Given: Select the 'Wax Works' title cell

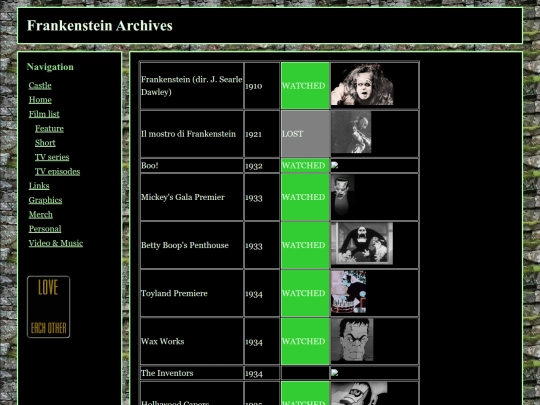Looking at the screenshot, I should click(x=192, y=342).
